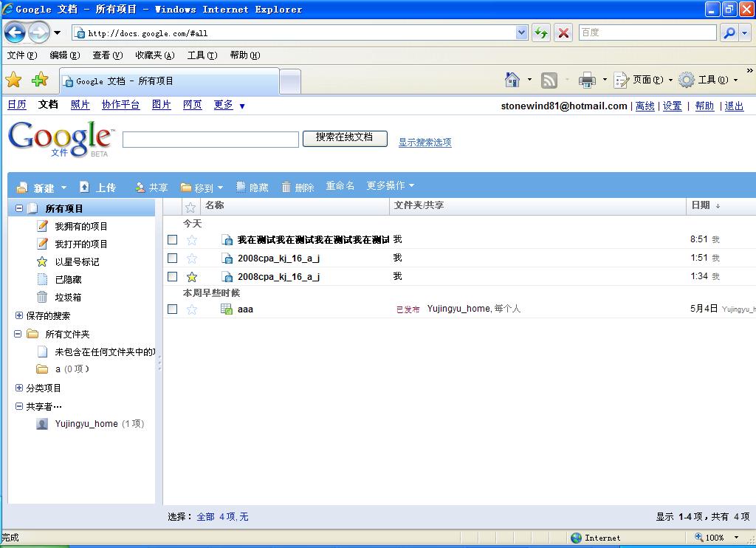The height and width of the screenshot is (548, 756).
Task: Unstar the 2008cpa_kj_16_a_j document from 1:34
Action: click(192, 276)
